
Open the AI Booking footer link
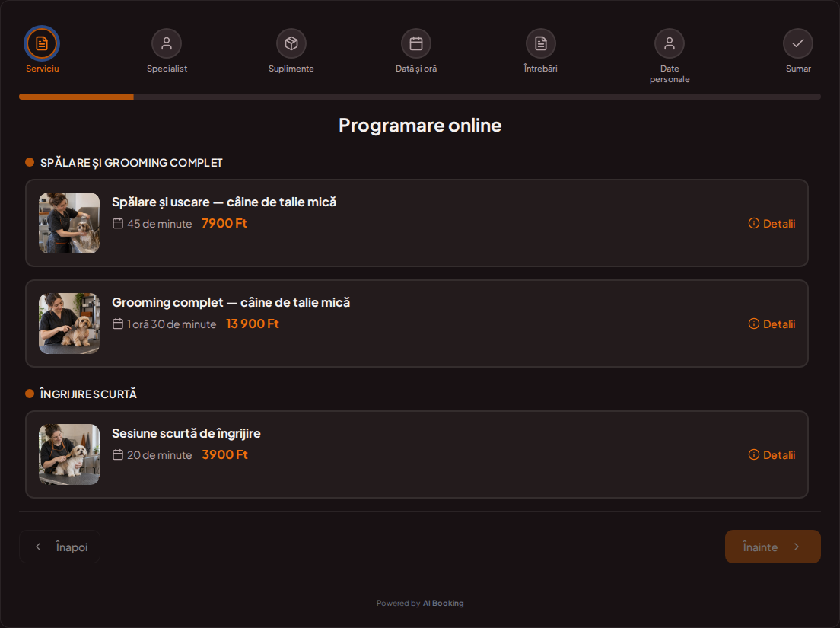click(443, 604)
